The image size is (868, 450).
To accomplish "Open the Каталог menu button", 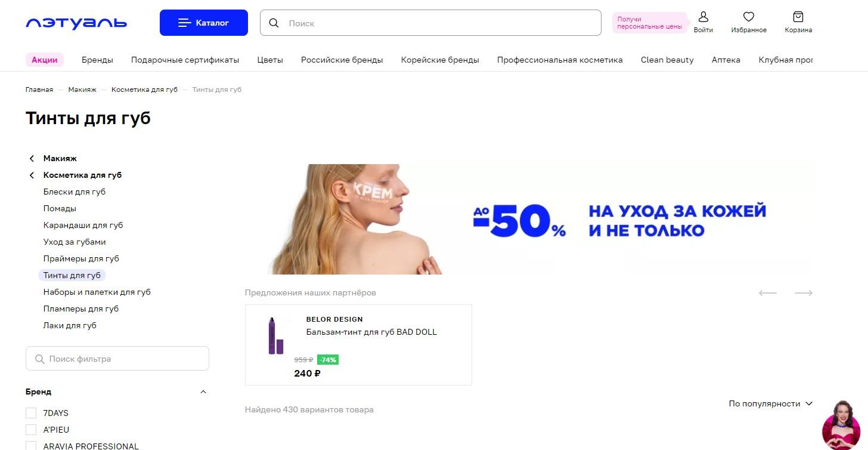I will [x=204, y=23].
